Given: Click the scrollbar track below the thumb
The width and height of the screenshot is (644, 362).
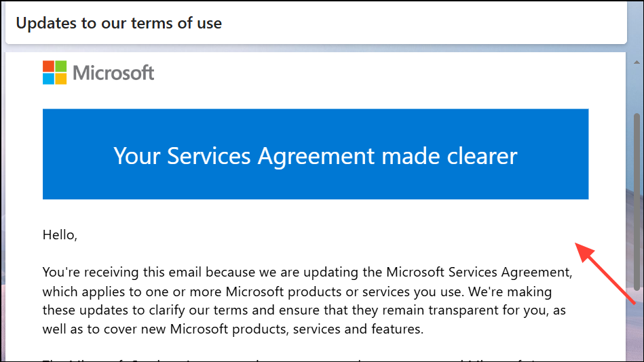Looking at the screenshot, I should tap(637, 325).
